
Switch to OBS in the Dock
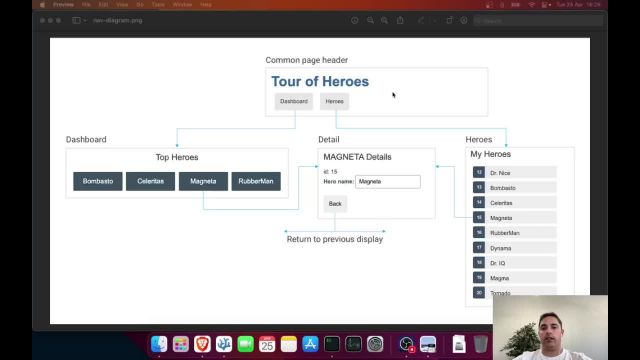pyautogui.click(x=406, y=344)
